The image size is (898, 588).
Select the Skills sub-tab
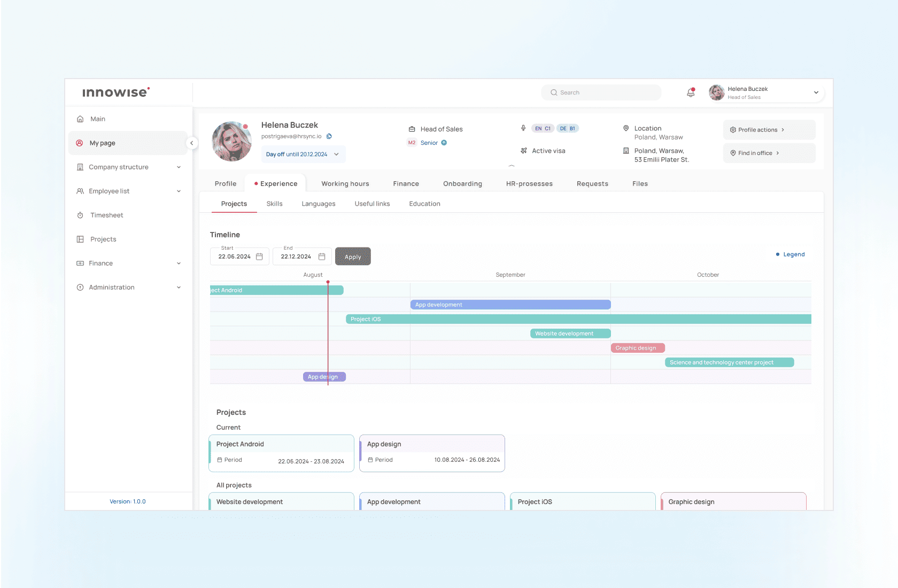click(x=274, y=204)
